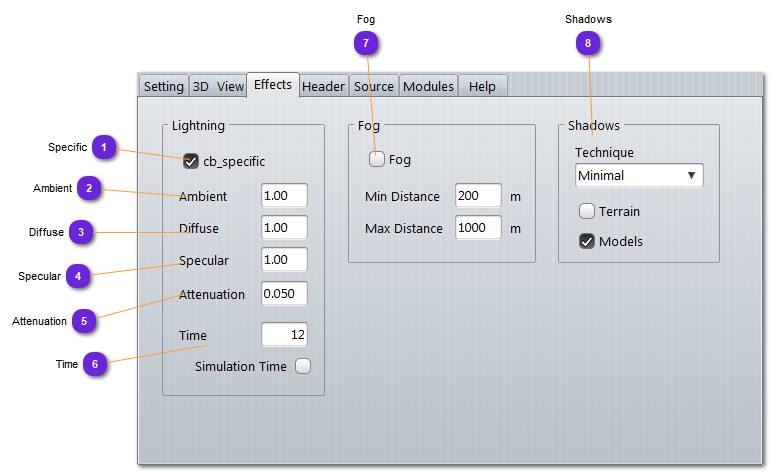Click the Time value field
Screen dimensions: 772x474
point(284,334)
